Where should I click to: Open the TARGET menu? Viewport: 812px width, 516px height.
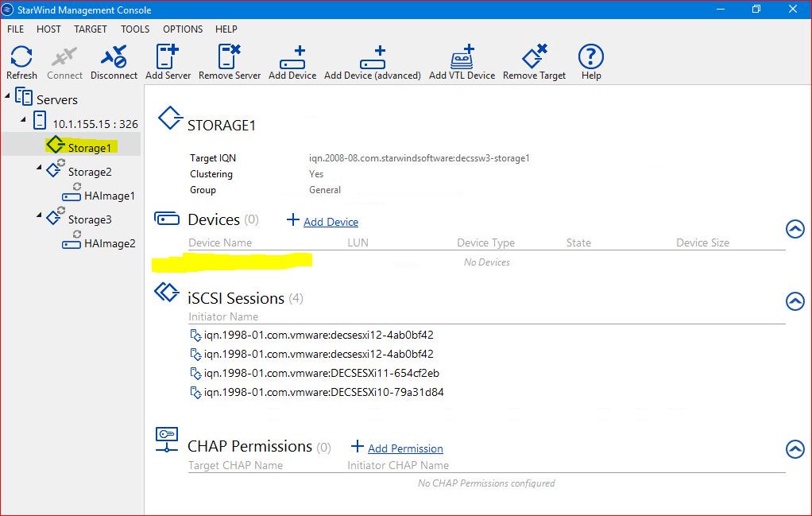[x=90, y=29]
